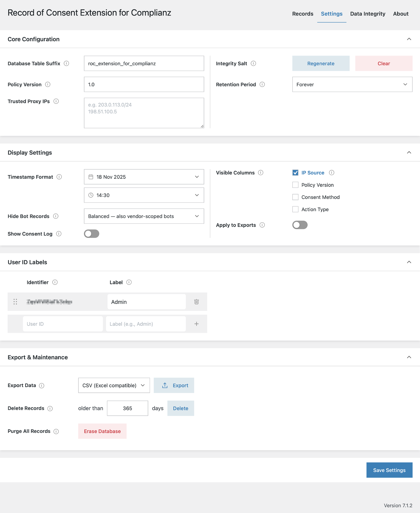Image resolution: width=420 pixels, height=513 pixels.
Task: Click the Hide Bot Records info icon
Action: (56, 216)
